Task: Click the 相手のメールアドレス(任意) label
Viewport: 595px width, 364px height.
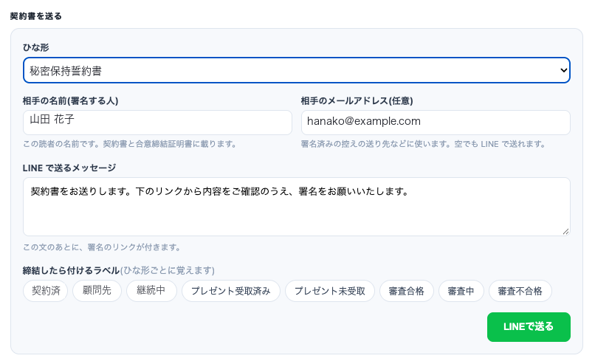Action: click(357, 100)
